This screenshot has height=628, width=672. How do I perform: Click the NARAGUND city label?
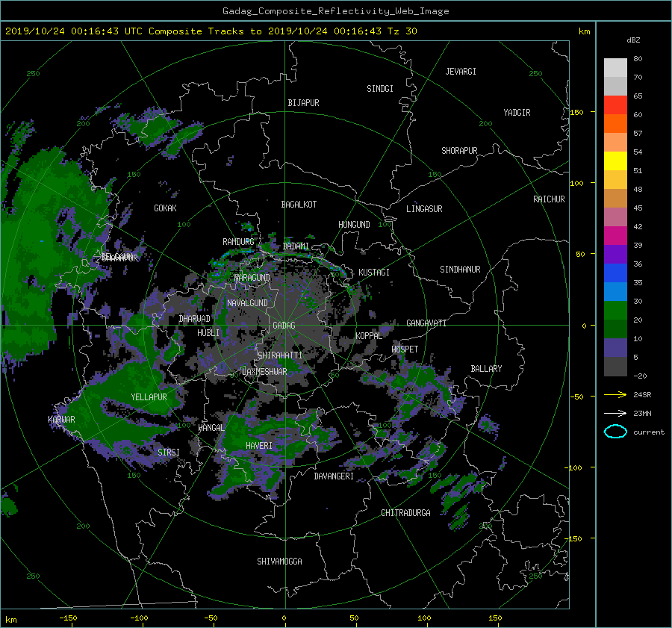(252, 278)
